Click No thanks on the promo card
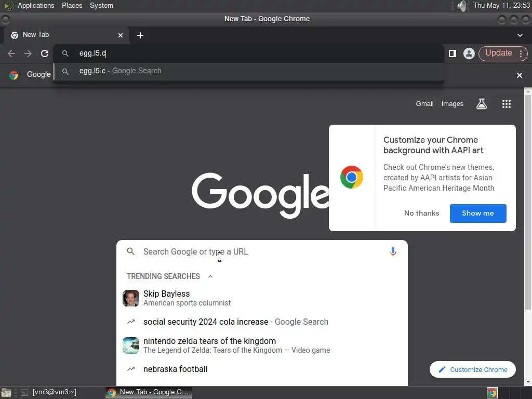 [x=421, y=213]
